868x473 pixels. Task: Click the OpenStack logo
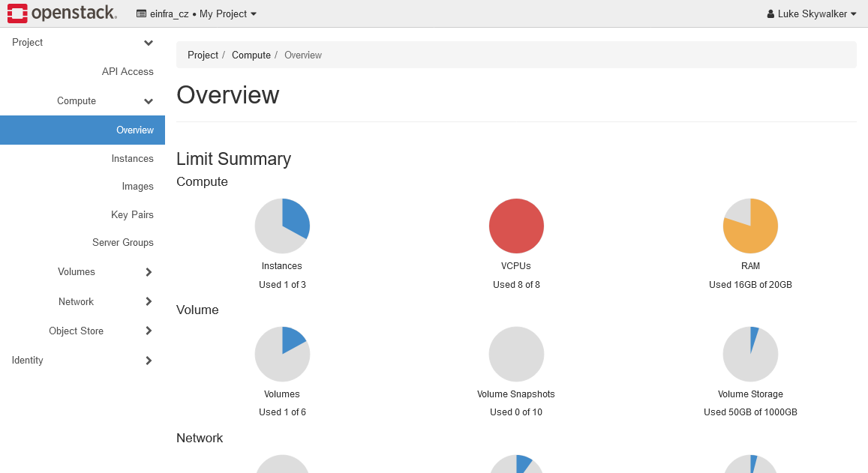click(x=62, y=13)
